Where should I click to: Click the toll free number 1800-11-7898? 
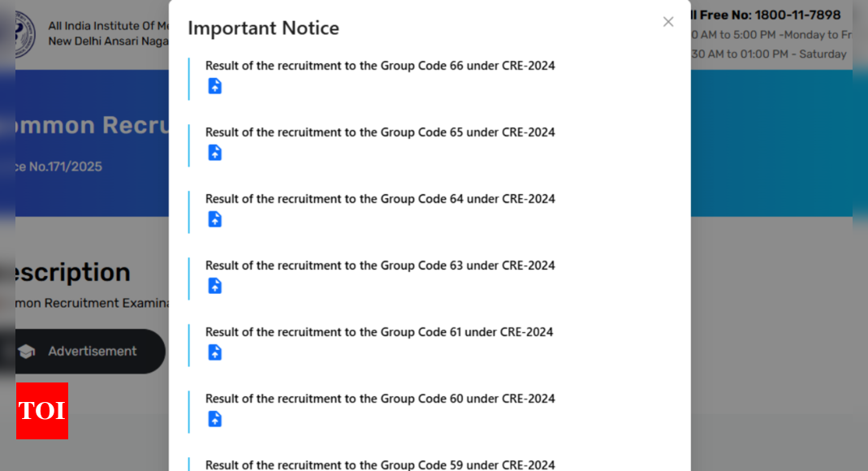797,15
